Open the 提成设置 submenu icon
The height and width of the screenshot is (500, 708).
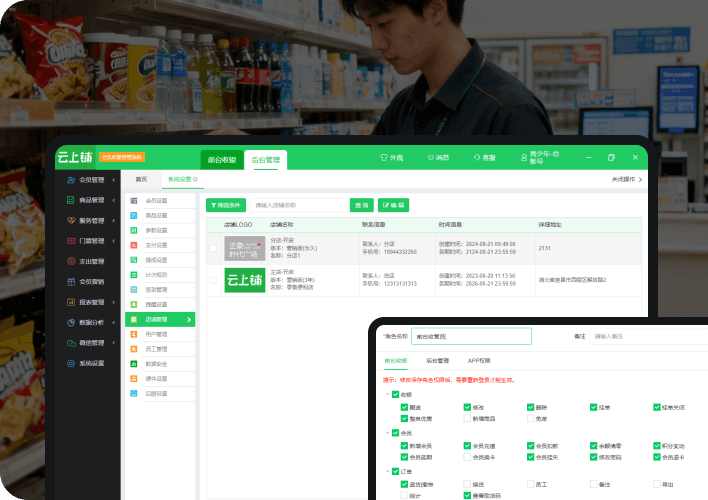(x=134, y=260)
